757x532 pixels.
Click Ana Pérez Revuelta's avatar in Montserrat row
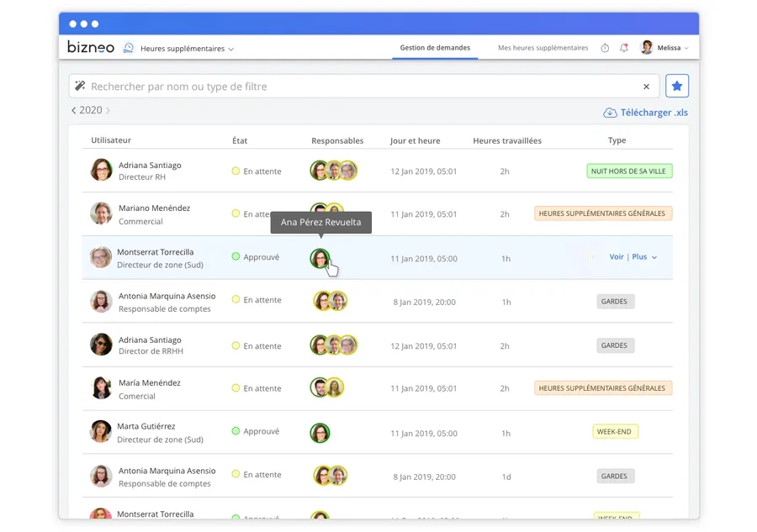coord(320,258)
